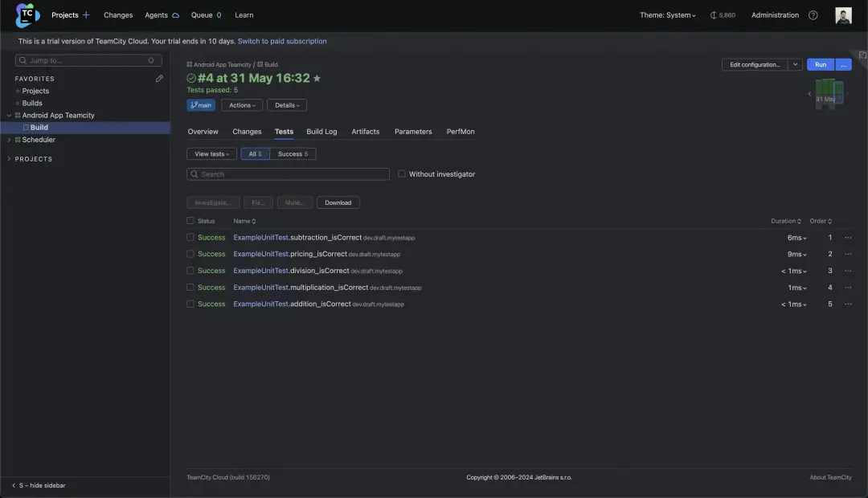The width and height of the screenshot is (868, 498).
Task: Click the Download button
Action: (x=338, y=202)
